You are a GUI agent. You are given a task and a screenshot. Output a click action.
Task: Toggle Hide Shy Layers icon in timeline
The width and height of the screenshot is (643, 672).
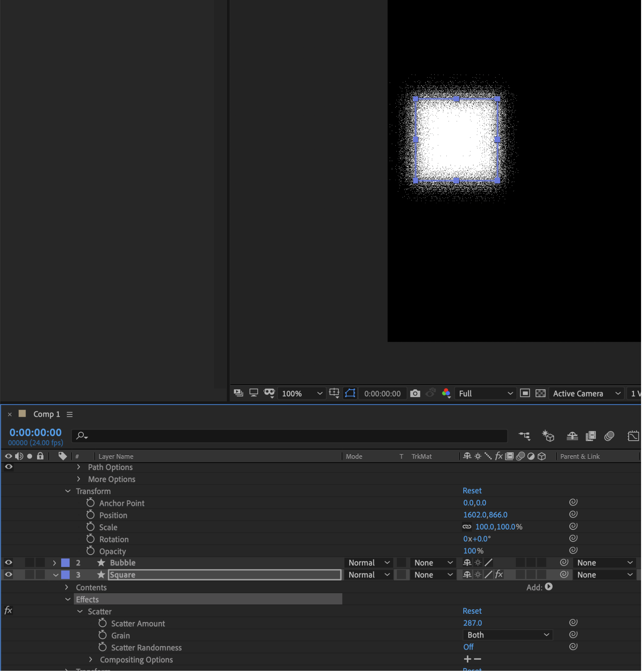click(x=573, y=437)
